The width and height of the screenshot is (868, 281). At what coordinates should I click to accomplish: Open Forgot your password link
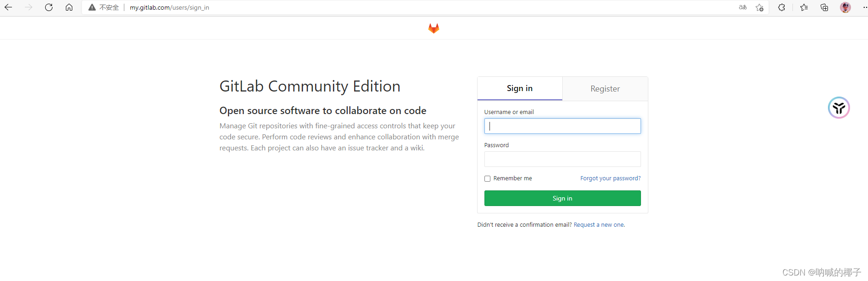coord(610,178)
